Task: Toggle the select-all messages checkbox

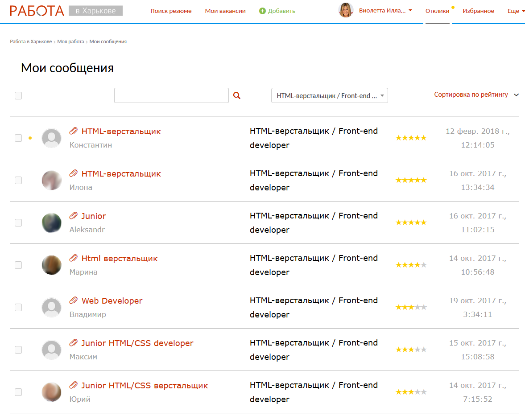Action: (x=18, y=95)
